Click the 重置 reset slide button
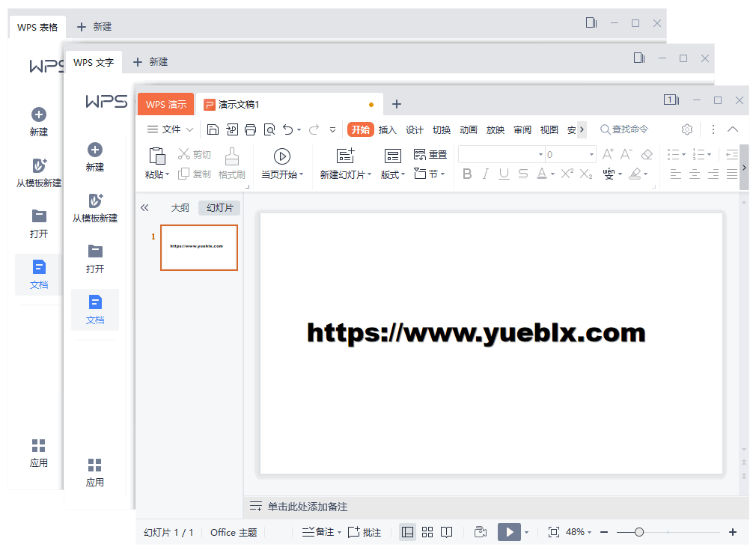The height and width of the screenshot is (553, 756). (430, 155)
